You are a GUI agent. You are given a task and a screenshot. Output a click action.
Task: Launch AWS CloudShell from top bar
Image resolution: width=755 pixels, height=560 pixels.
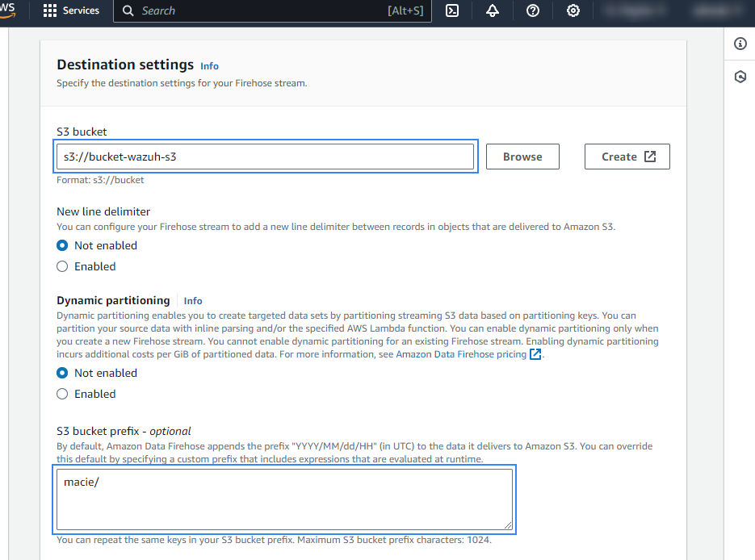(453, 11)
